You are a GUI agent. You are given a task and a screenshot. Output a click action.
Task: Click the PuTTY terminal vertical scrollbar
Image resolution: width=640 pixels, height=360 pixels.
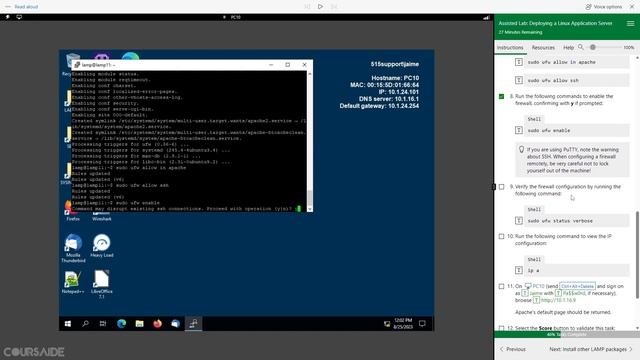coord(310,198)
